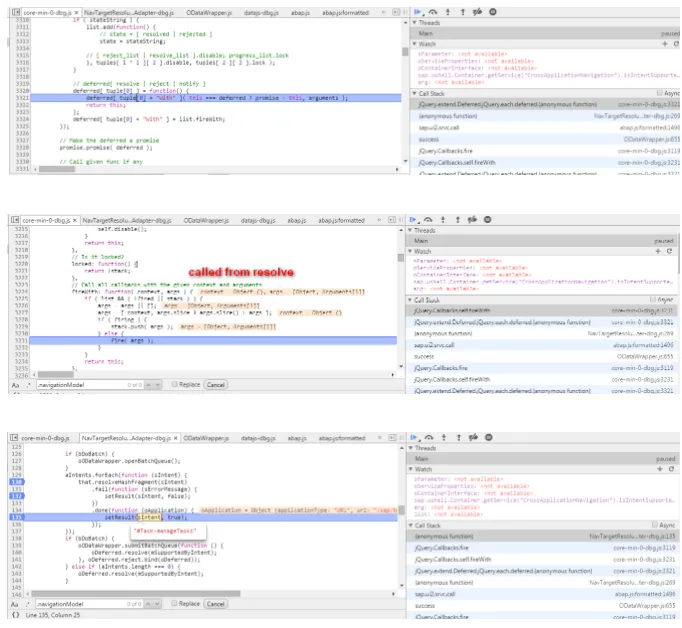Viewport: 682px width, 628px height.
Task: Collapse Watch section in top screenshot
Action: coord(415,44)
